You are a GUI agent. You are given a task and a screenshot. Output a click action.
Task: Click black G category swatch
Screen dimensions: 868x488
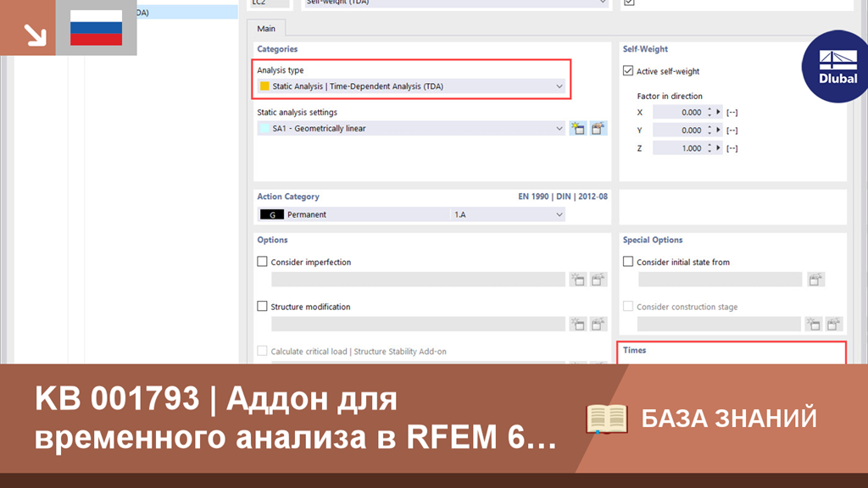272,214
